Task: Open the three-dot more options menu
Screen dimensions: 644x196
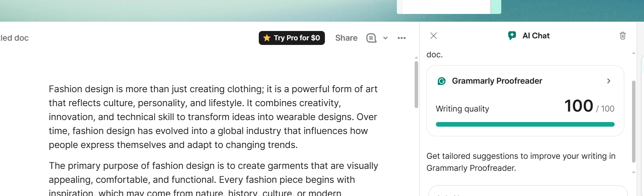Action: [x=401, y=38]
